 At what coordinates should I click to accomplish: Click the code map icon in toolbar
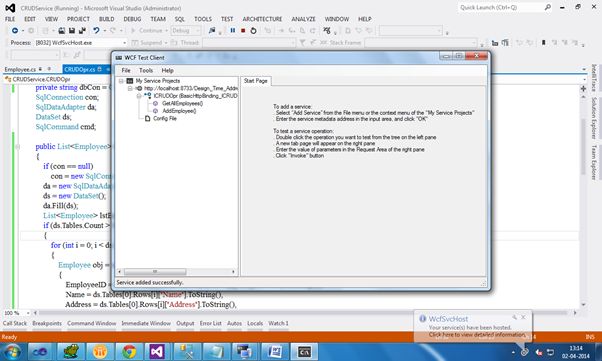click(x=327, y=30)
